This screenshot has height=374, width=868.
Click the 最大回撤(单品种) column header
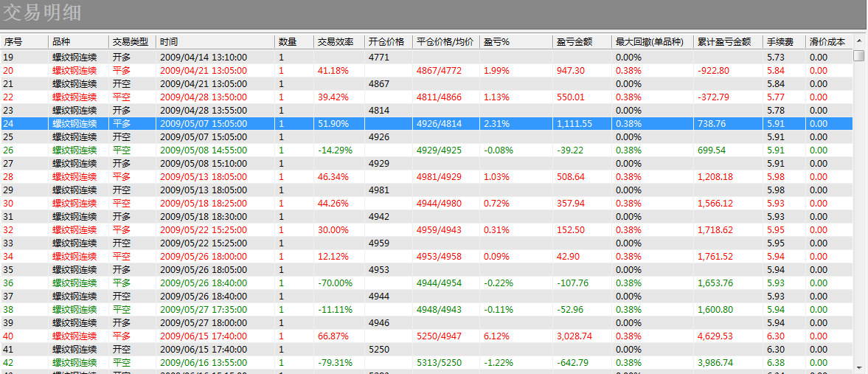click(x=651, y=42)
